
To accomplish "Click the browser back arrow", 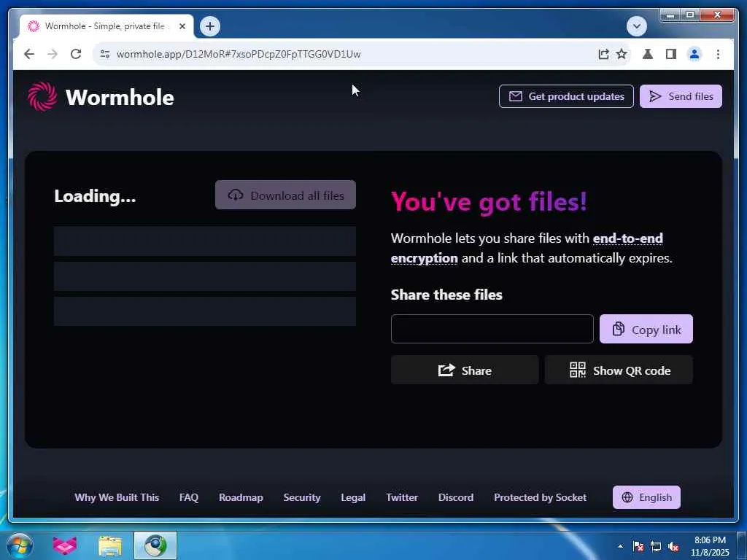I will pyautogui.click(x=29, y=54).
